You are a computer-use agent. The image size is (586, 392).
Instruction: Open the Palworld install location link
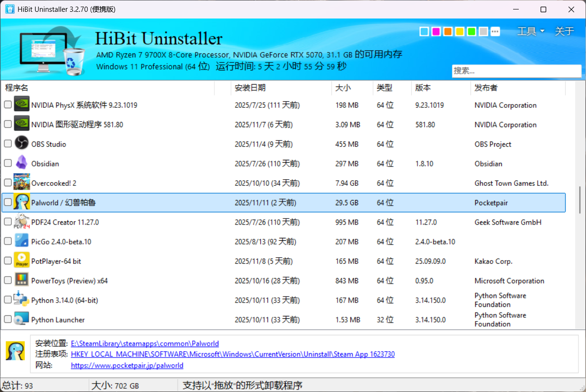point(145,343)
